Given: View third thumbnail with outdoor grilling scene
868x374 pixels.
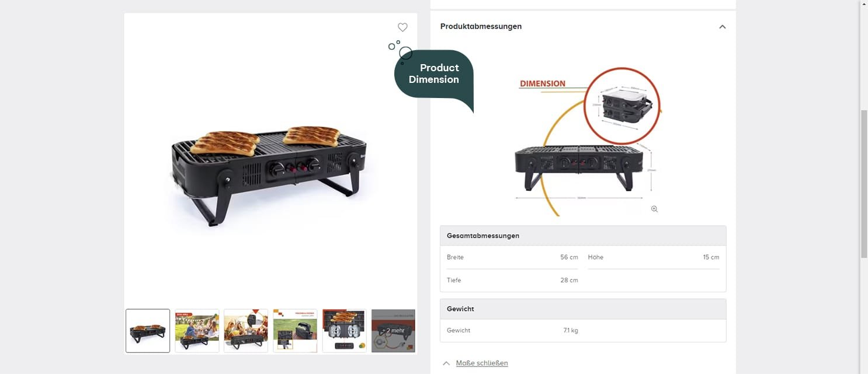Looking at the screenshot, I should [246, 331].
